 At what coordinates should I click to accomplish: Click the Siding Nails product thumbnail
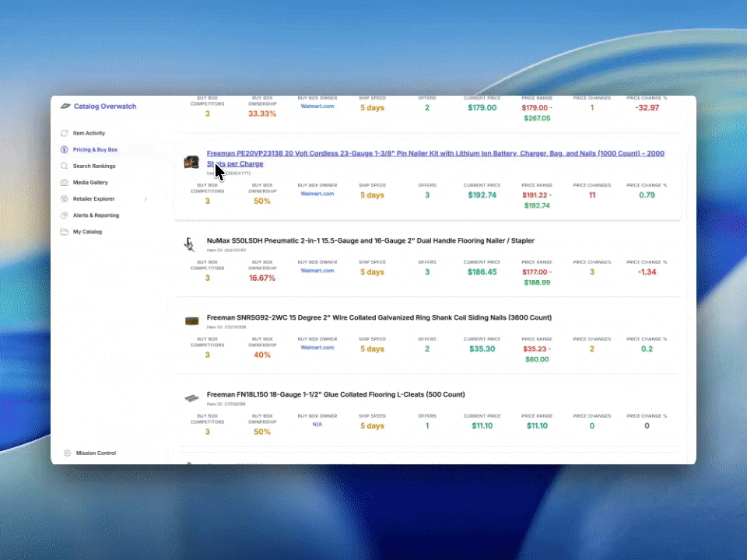pyautogui.click(x=191, y=321)
